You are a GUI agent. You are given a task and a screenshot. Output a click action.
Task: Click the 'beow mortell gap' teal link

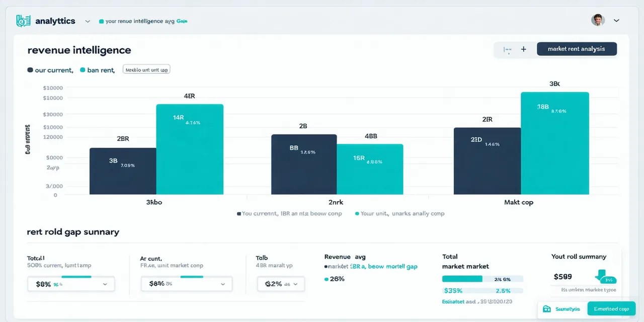tap(392, 267)
